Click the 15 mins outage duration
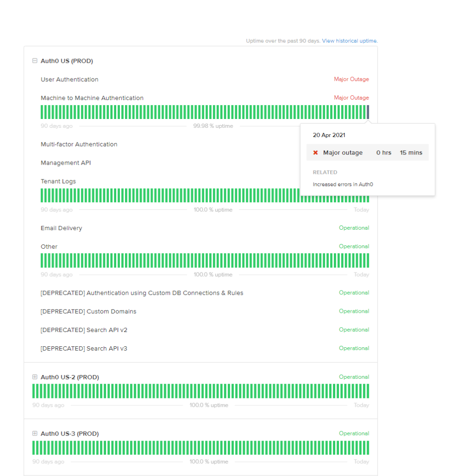451x476 pixels. tap(411, 152)
